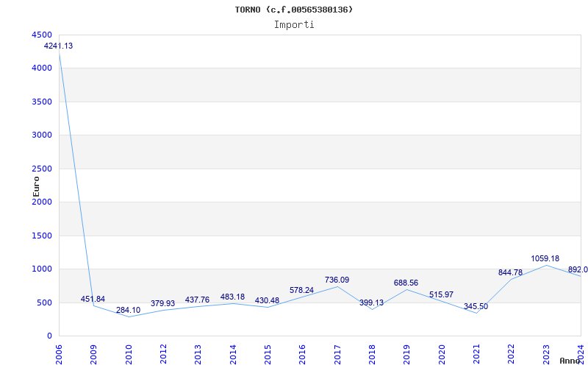
Task: Click the data label 844.78
Action: pos(510,272)
